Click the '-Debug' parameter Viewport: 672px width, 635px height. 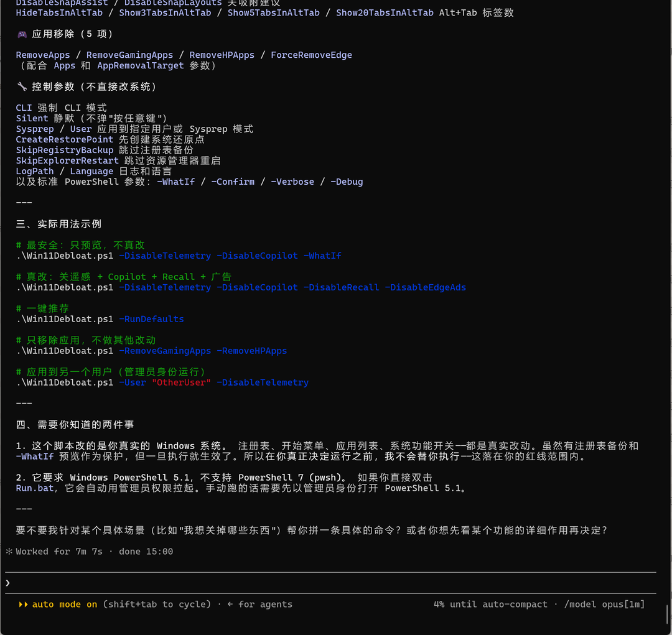pos(347,182)
